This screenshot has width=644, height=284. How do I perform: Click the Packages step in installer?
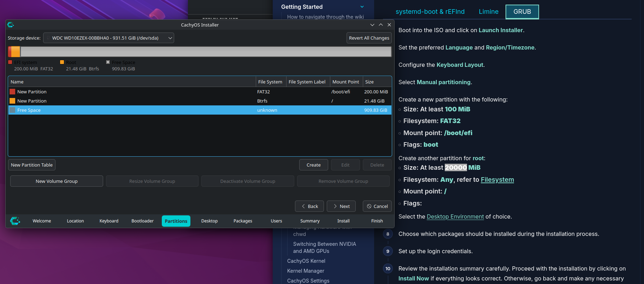tap(243, 221)
